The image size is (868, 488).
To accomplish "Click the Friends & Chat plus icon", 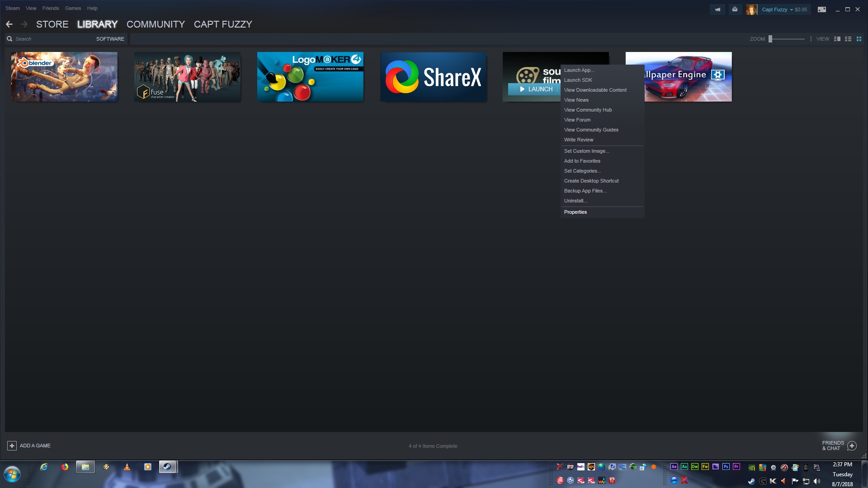I will coord(852,446).
